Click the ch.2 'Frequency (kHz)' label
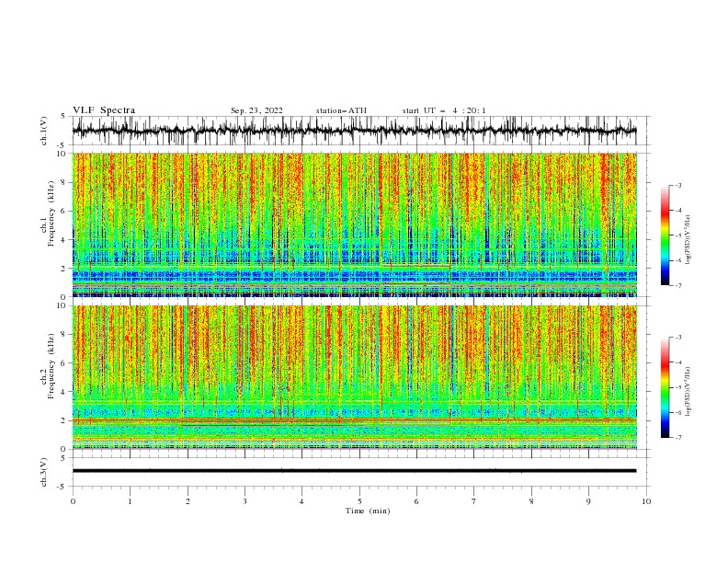728x563 pixels. click(51, 365)
